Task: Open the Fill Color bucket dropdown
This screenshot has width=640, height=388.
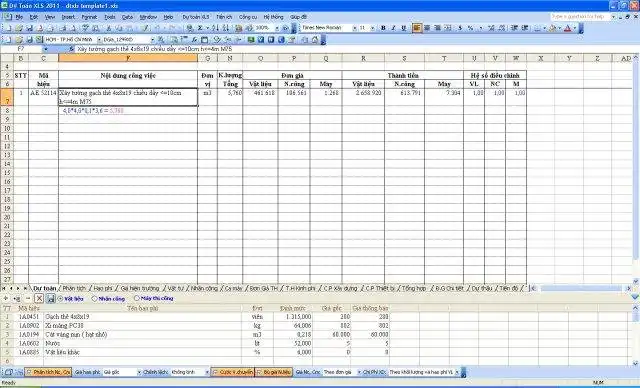Action: tap(559, 28)
